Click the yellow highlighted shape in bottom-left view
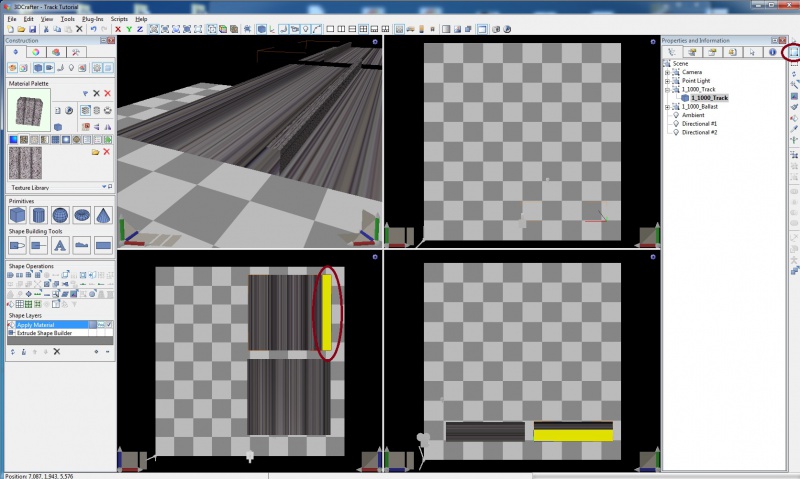Image resolution: width=800 pixels, height=479 pixels. [x=327, y=313]
